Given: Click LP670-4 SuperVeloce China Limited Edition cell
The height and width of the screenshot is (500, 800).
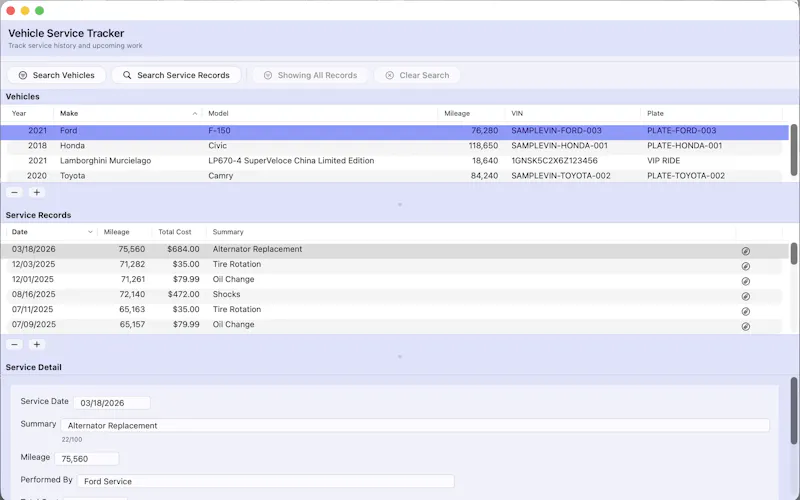Looking at the screenshot, I should (x=291, y=161).
